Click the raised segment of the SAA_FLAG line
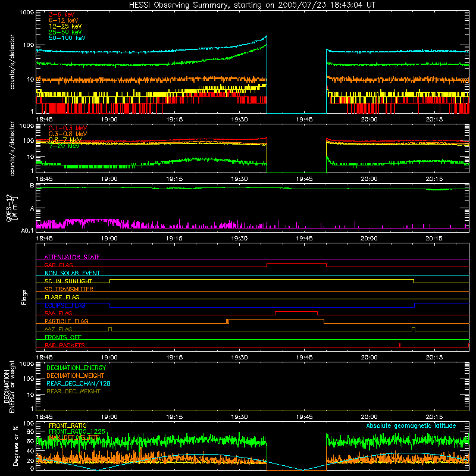The width and height of the screenshot is (476, 476). pyautogui.click(x=296, y=311)
